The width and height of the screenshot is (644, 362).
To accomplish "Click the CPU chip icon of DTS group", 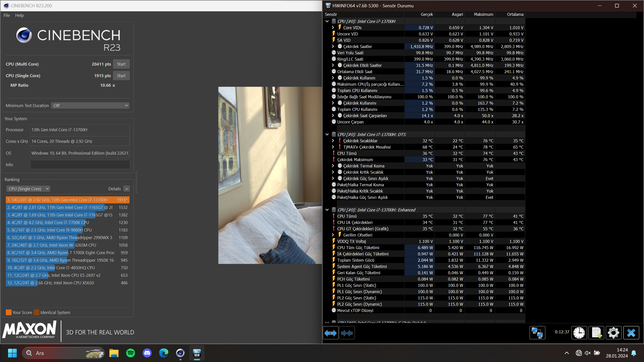I will (x=334, y=134).
